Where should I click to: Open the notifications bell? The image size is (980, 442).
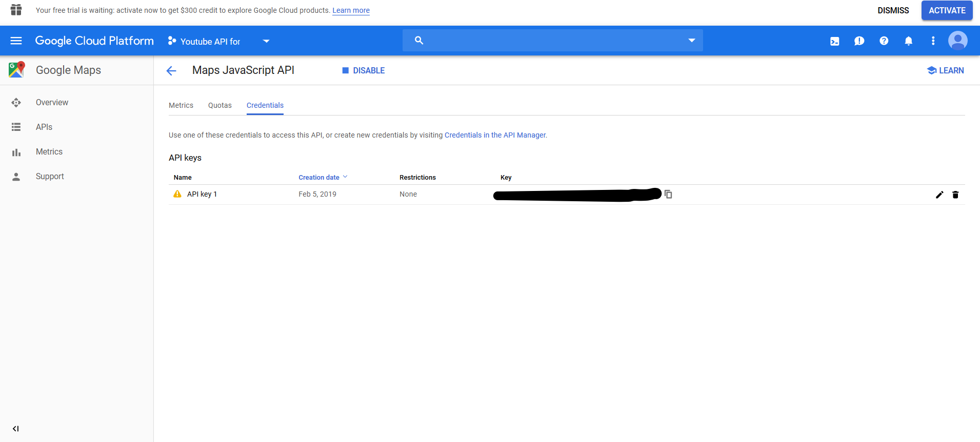(x=908, y=41)
